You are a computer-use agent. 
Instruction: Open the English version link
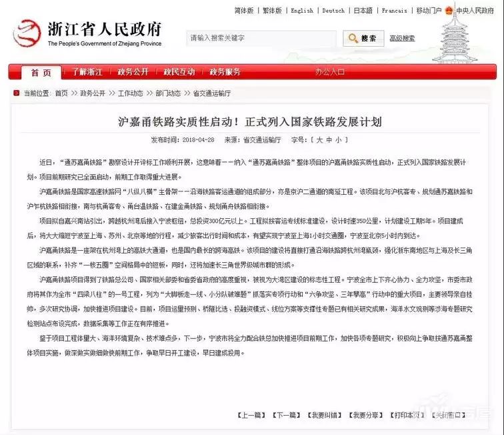pyautogui.click(x=302, y=11)
